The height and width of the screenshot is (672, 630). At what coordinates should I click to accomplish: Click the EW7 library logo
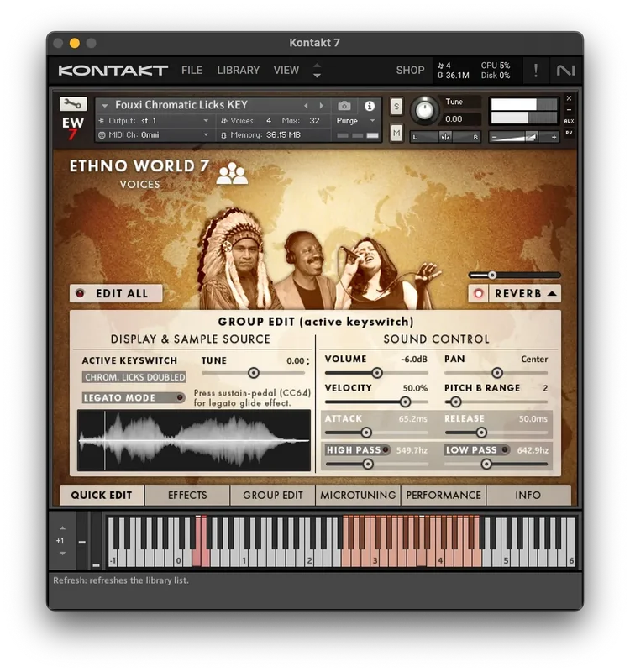click(72, 129)
